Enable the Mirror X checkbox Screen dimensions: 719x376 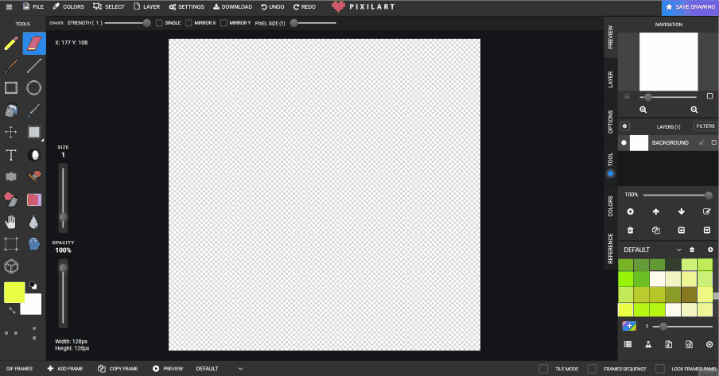[188, 23]
